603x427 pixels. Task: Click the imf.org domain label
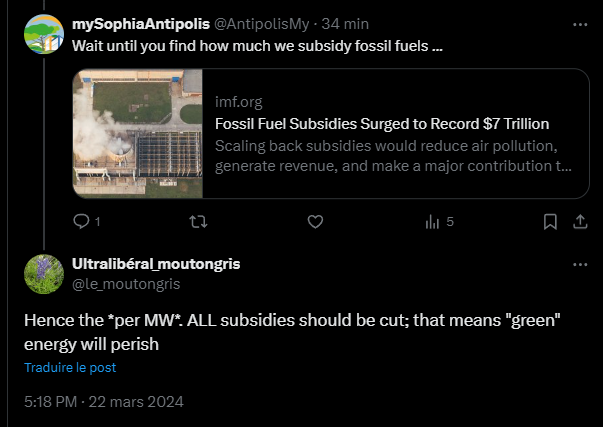[238, 102]
